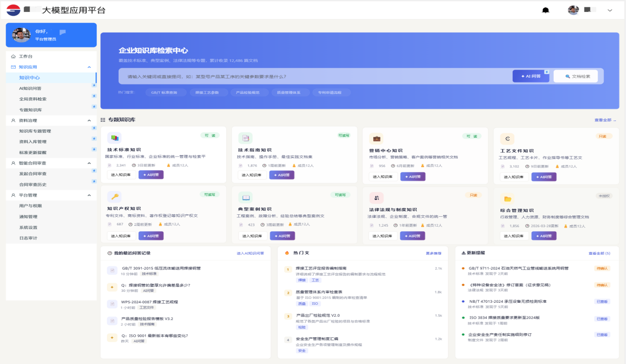
Task: Collapse the 资料治理 sidebar section
Action: (89, 121)
